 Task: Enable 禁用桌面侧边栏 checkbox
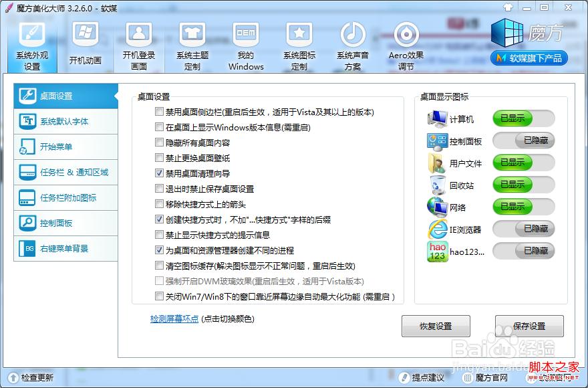pyautogui.click(x=160, y=112)
